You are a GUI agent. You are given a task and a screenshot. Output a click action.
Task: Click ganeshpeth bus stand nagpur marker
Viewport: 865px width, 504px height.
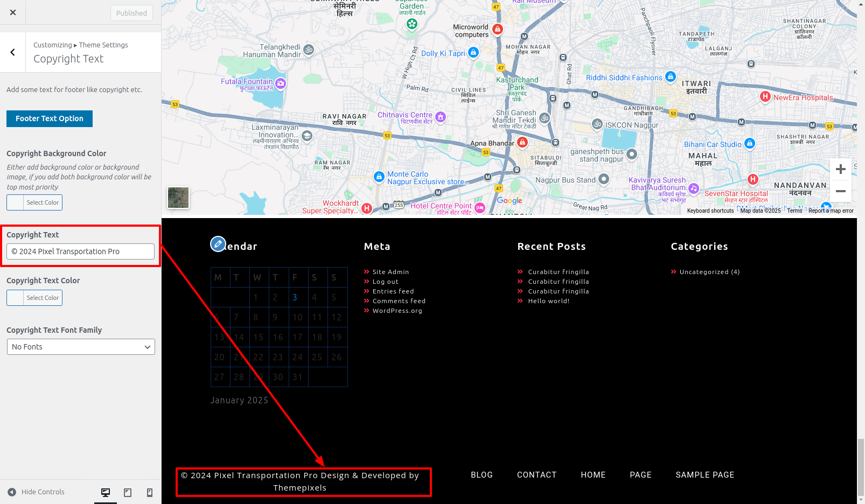click(x=632, y=155)
